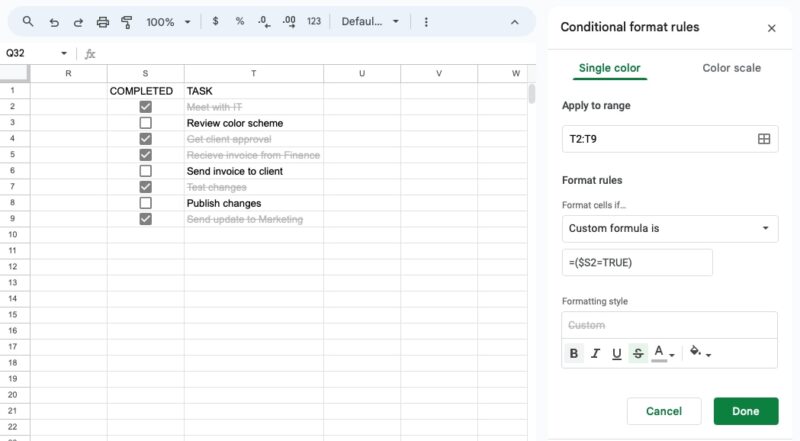The width and height of the screenshot is (800, 441).
Task: Toggle strikethrough in formatting style
Action: tap(638, 353)
